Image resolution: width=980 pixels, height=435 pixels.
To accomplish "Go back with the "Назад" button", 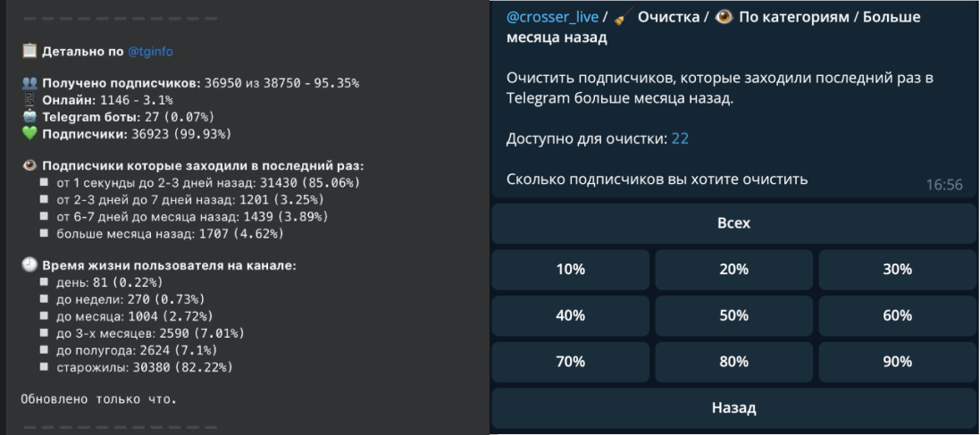I will tap(733, 408).
